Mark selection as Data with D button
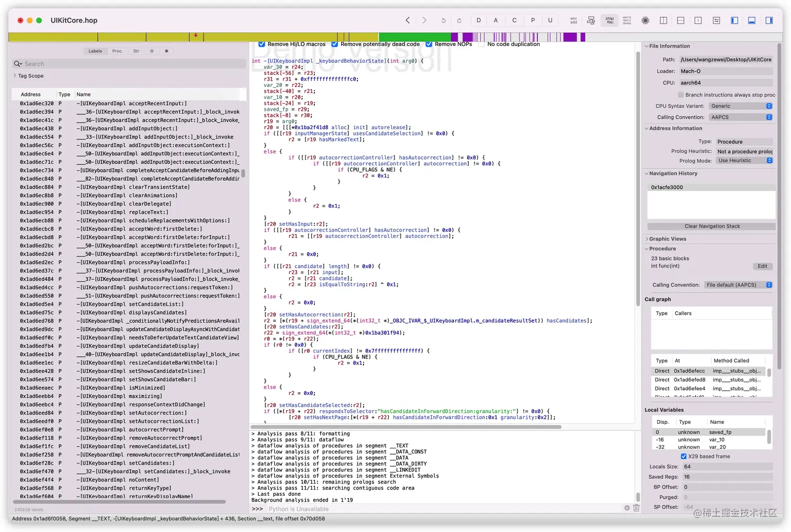791x532 pixels. click(x=478, y=20)
